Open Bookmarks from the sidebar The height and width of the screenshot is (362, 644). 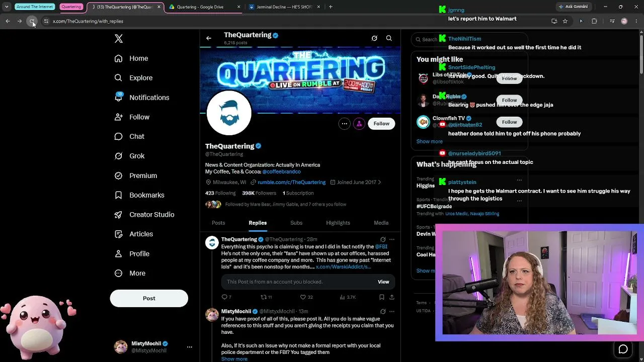tap(139, 195)
